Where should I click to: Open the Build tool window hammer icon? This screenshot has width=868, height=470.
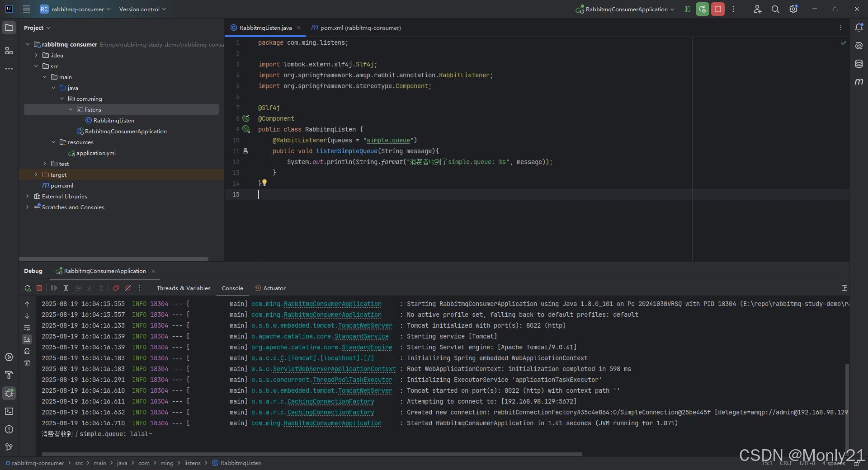(9, 375)
